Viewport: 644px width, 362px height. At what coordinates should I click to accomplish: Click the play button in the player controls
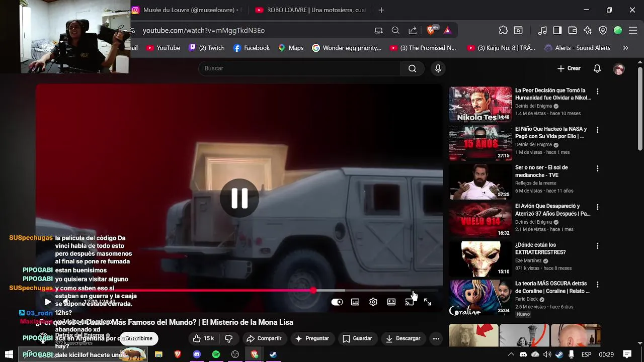tap(48, 302)
